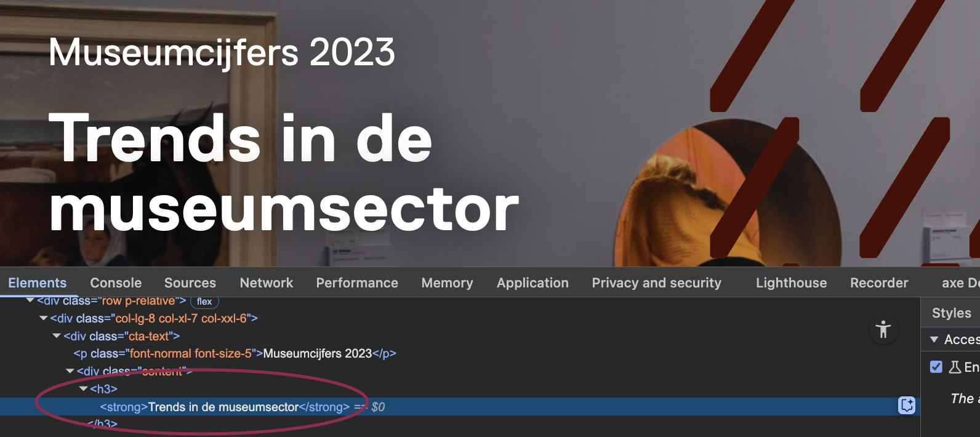
Task: Toggle the checked experimental accessibility checkbox
Action: click(x=936, y=367)
